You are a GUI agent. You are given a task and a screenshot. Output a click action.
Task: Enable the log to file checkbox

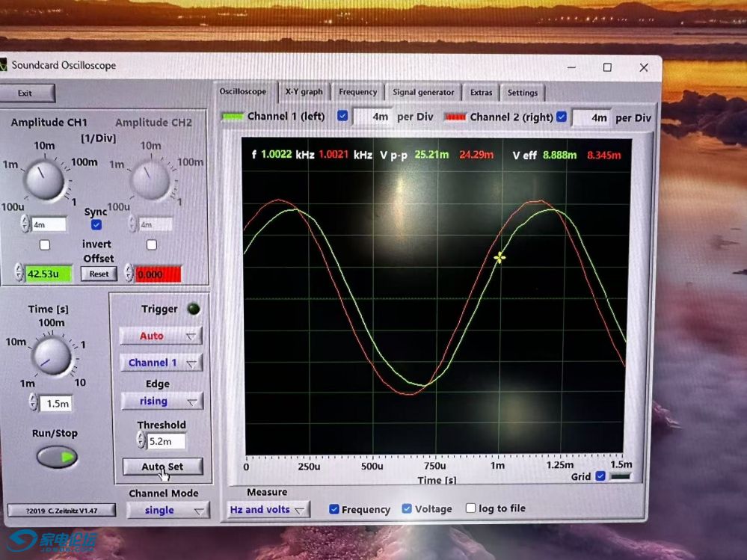(470, 508)
